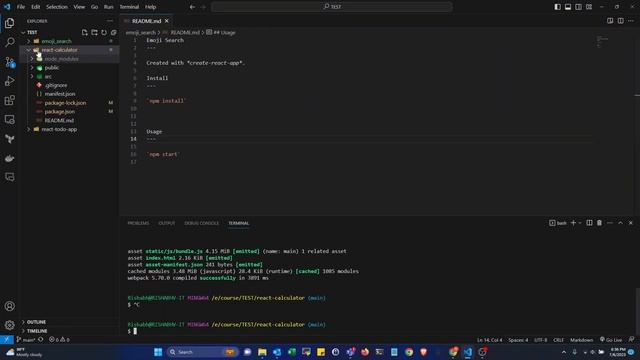
Task: Open preview to the side icon
Action: (x=610, y=21)
